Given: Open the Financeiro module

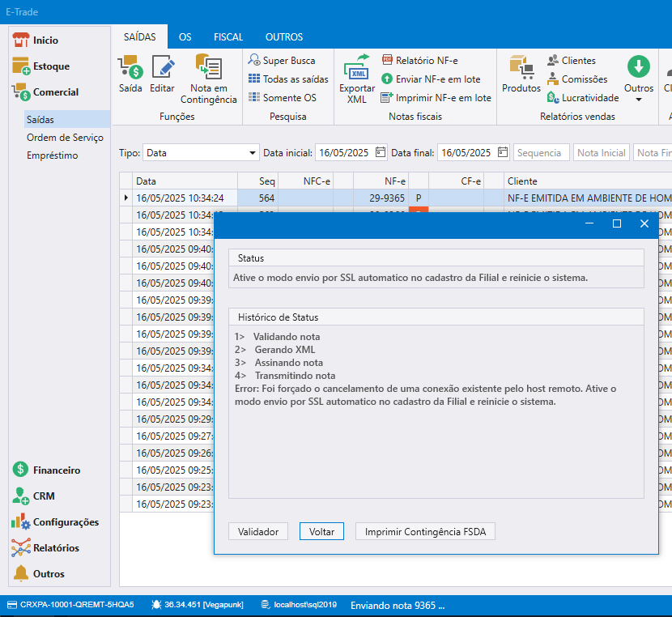Looking at the screenshot, I should (46, 470).
